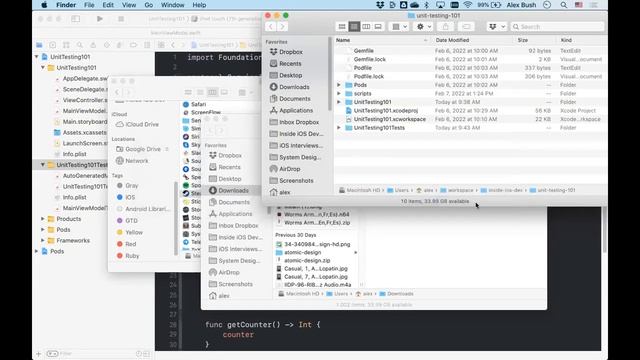This screenshot has height=360, width=640.
Task: Click the Run button in Xcode toolbar
Action: 100,19
